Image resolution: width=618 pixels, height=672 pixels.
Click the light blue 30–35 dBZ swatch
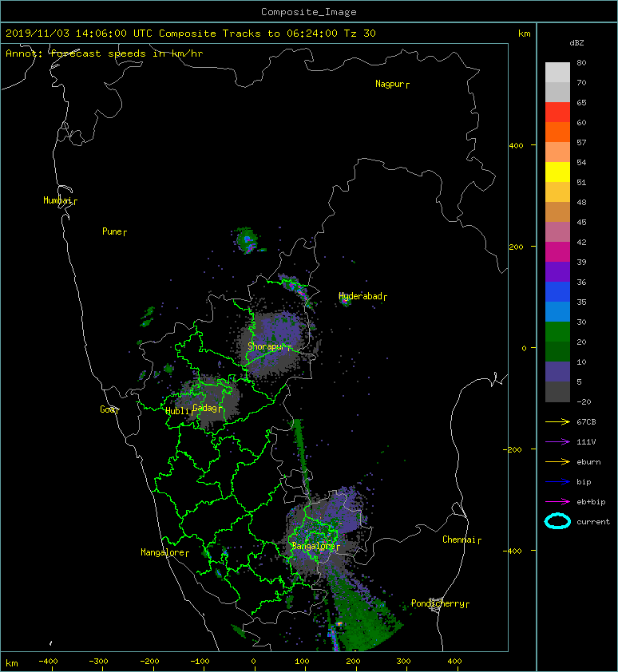pyautogui.click(x=557, y=312)
